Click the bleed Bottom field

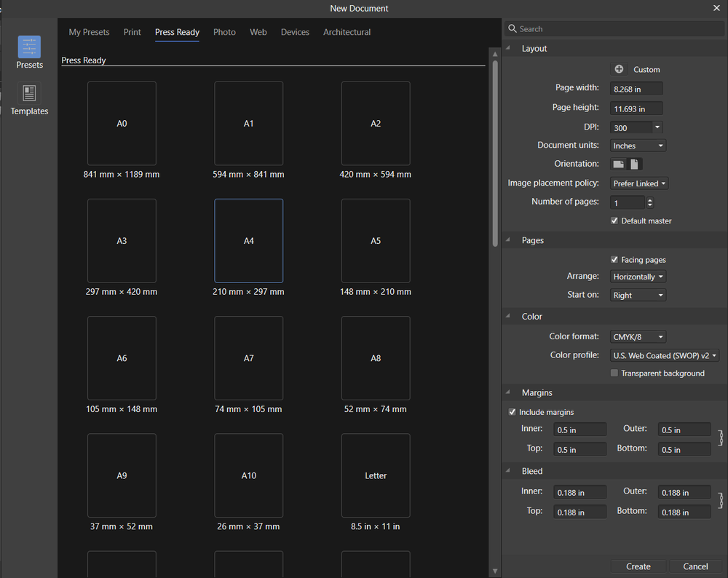684,512
